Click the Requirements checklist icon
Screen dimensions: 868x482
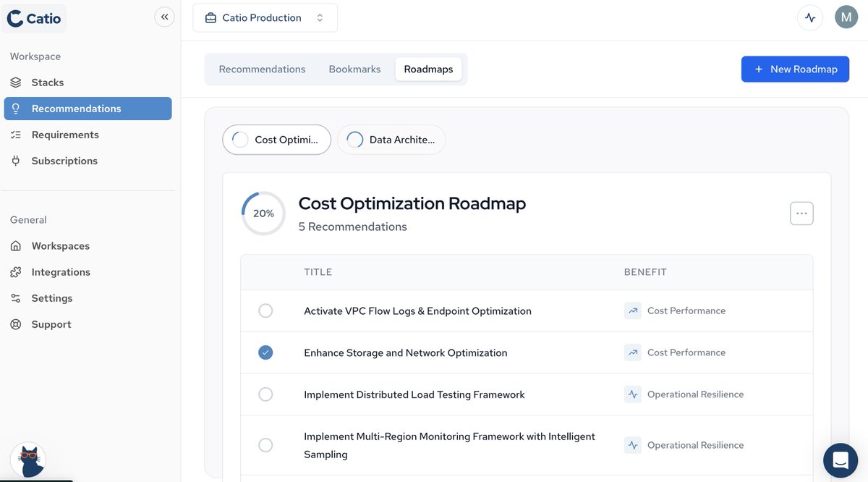16,135
